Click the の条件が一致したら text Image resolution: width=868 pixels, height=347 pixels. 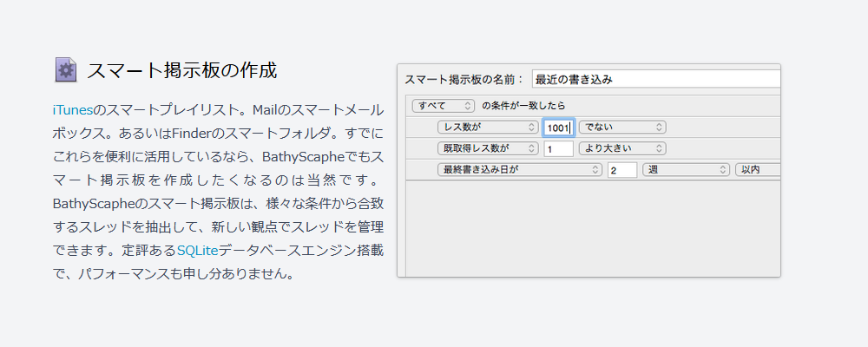[523, 105]
